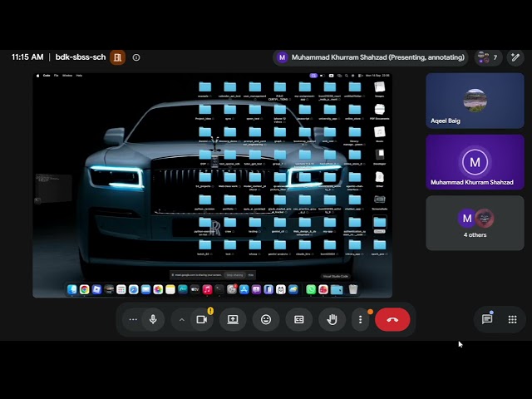Turn on the camera in Meet controls
The height and width of the screenshot is (399, 532).
point(202,319)
